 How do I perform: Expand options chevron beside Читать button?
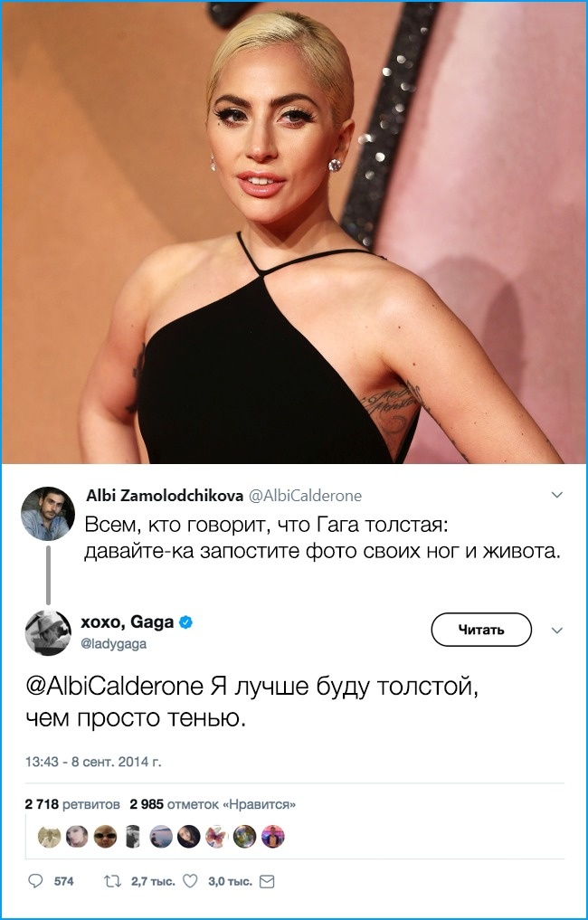557,631
